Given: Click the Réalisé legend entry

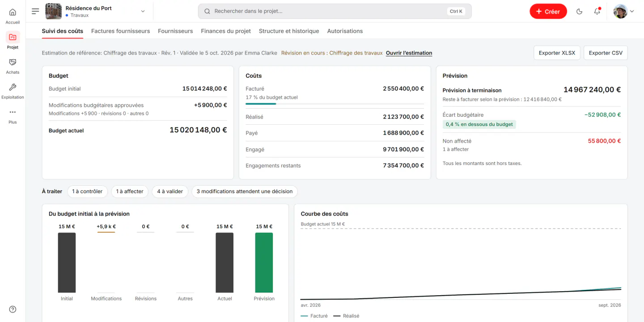Looking at the screenshot, I should (x=346, y=316).
